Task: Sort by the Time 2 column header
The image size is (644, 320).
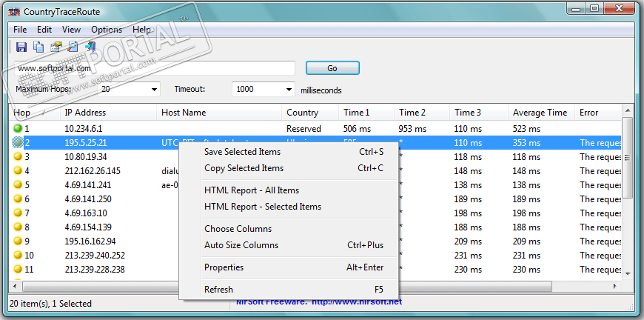Action: coord(422,112)
